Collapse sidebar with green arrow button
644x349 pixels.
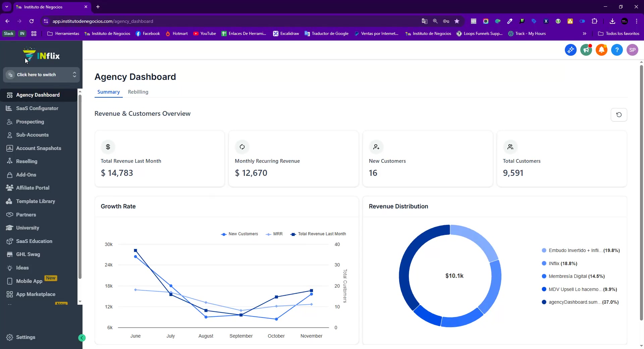82,338
